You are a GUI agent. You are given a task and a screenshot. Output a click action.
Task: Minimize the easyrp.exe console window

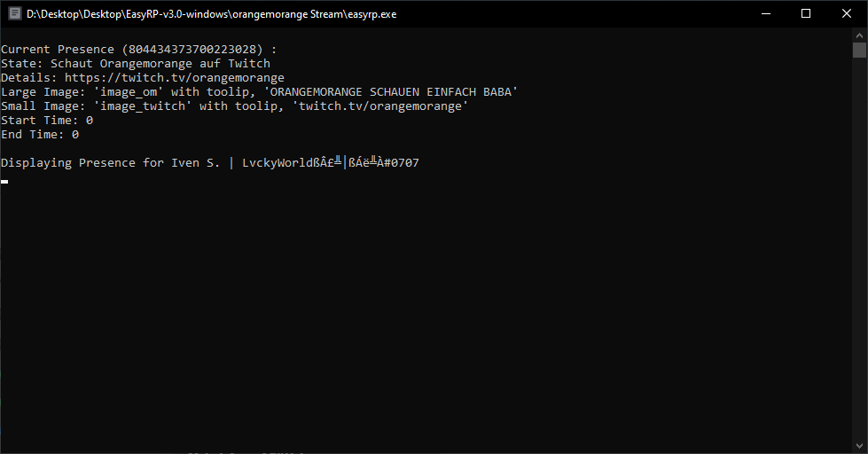765,13
